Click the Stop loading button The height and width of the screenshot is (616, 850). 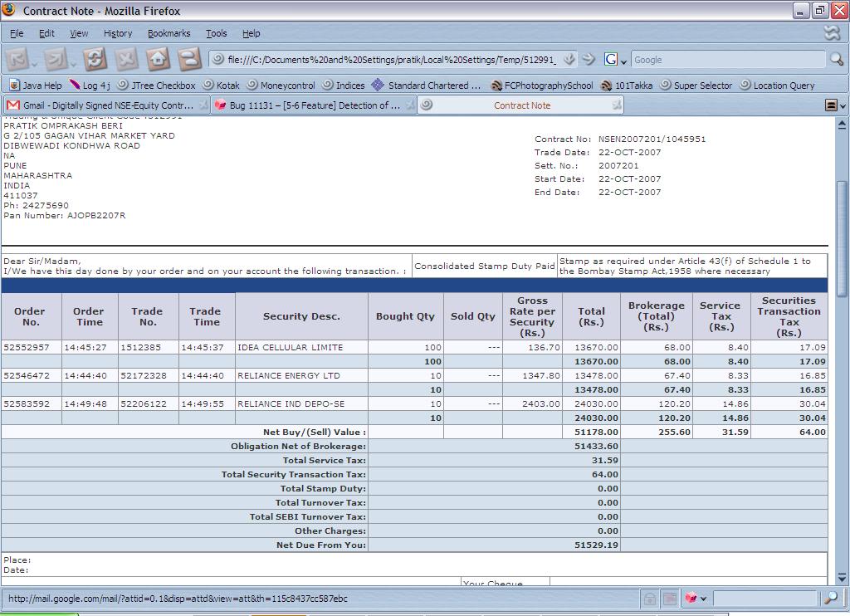126,59
